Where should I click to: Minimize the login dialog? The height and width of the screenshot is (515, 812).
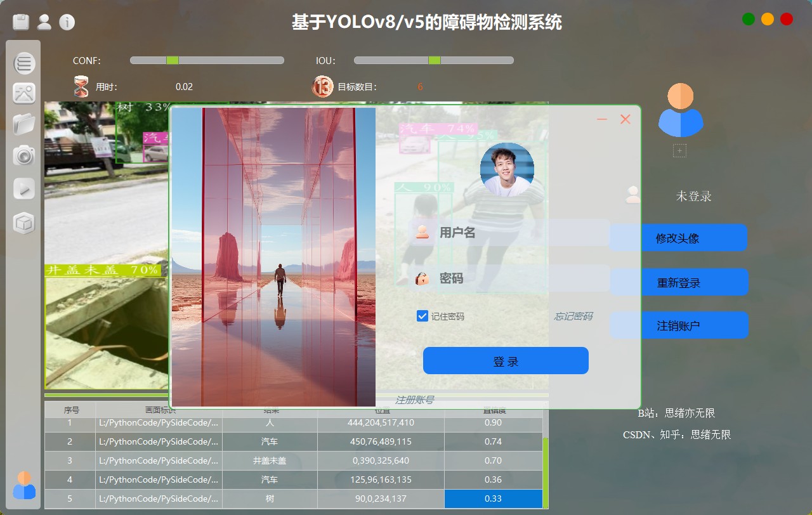point(602,119)
